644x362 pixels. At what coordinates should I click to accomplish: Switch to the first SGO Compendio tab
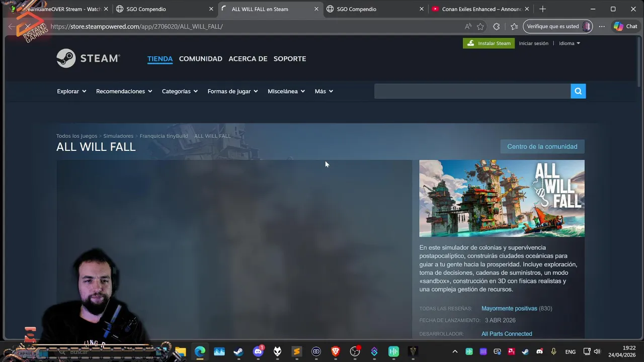click(164, 9)
